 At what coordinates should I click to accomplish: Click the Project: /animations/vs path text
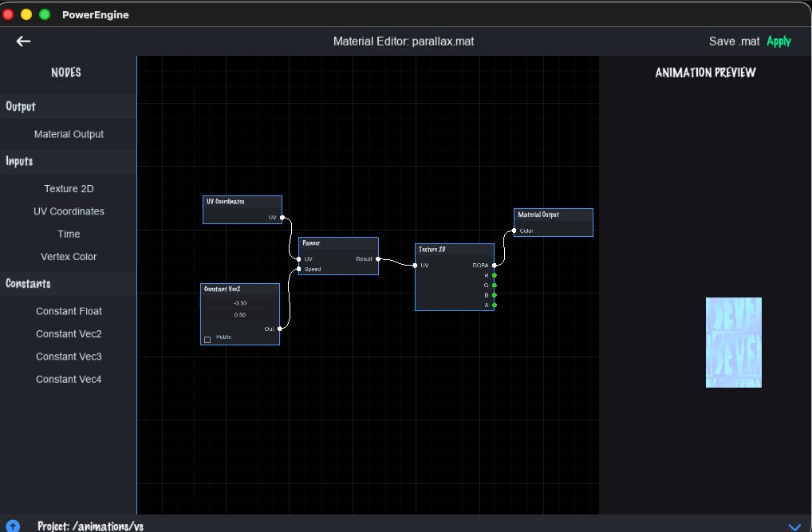pos(90,526)
